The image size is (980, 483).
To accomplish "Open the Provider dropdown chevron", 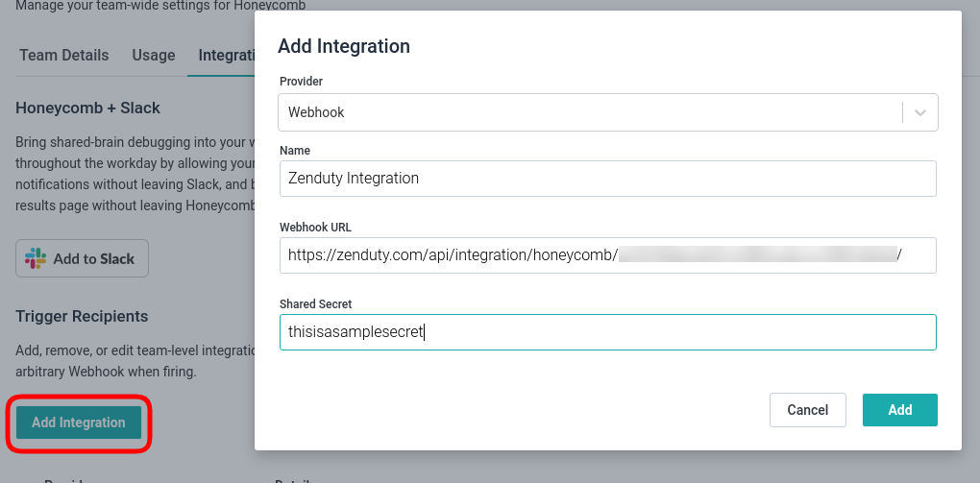I will click(x=919, y=112).
